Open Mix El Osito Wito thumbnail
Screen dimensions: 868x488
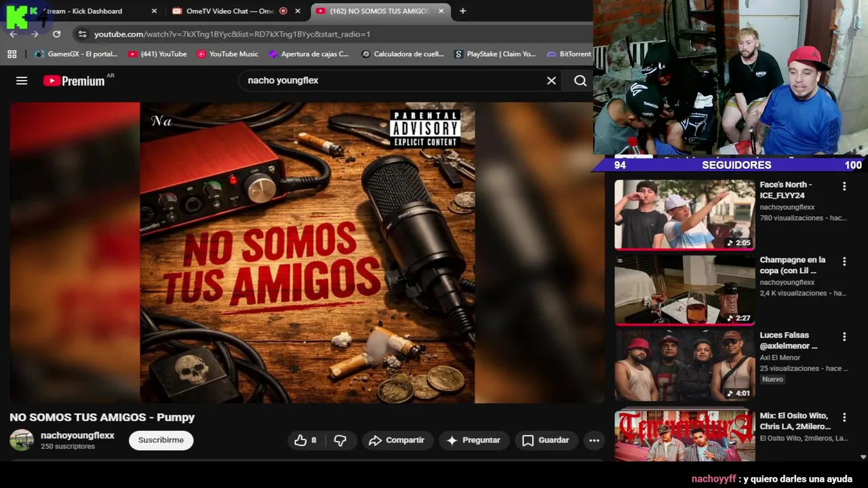(x=684, y=435)
